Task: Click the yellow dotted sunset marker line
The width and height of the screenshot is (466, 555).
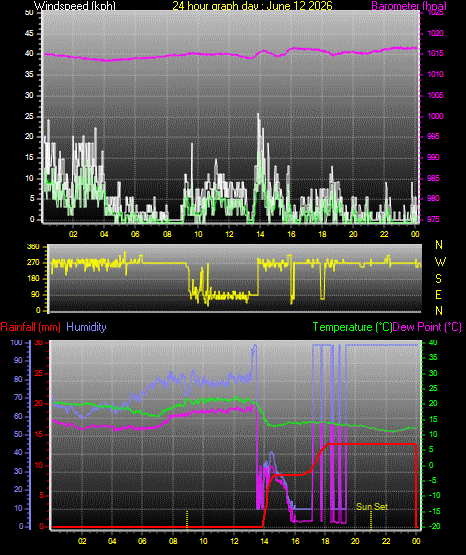Action: pos(371,520)
